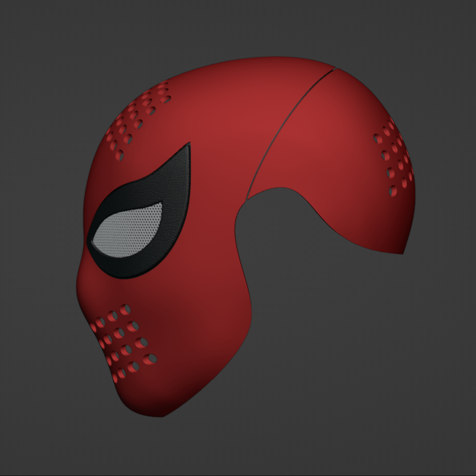
Task: Select the white mesh eye lens
Action: [x=128, y=231]
